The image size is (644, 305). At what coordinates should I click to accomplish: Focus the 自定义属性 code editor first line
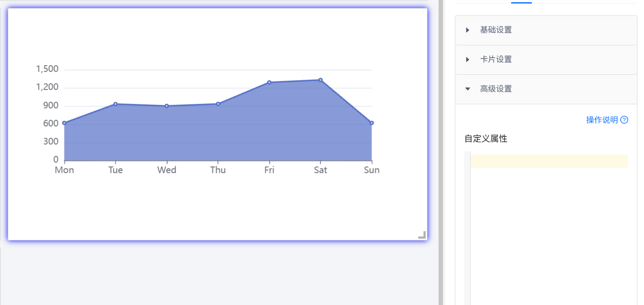(x=549, y=161)
